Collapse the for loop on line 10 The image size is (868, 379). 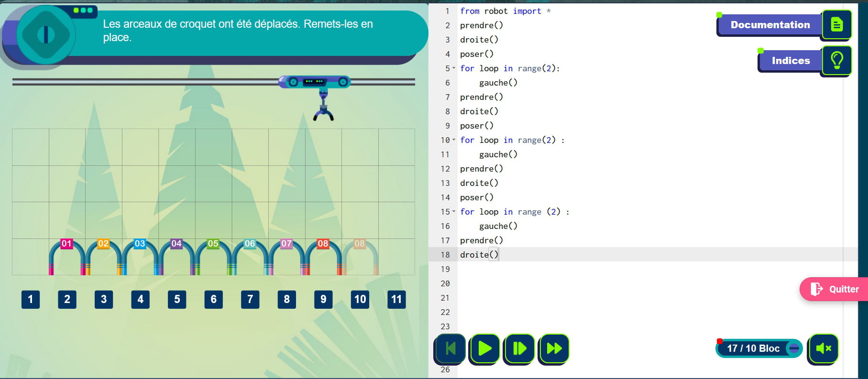coord(454,140)
